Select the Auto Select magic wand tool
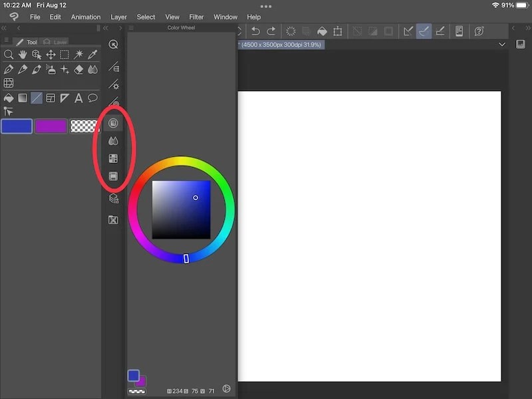This screenshot has width=532, height=399. [x=80, y=55]
